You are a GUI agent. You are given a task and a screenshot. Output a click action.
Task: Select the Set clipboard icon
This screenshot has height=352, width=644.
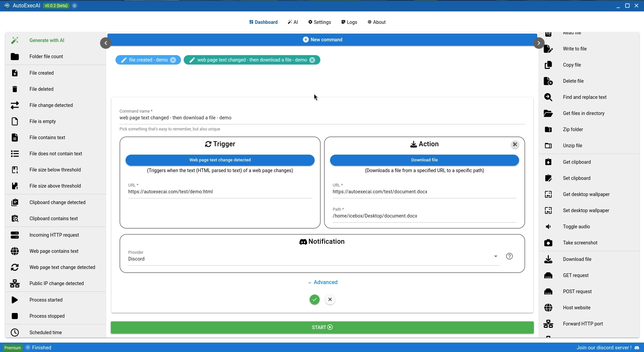pos(548,178)
